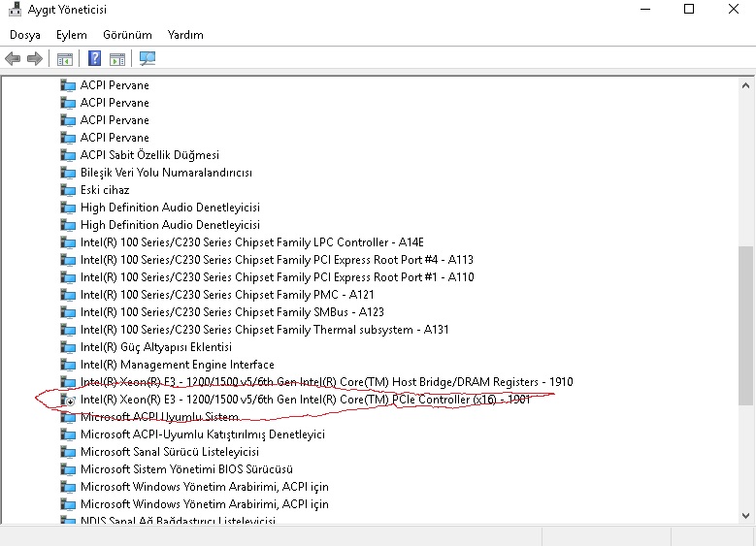756x546 pixels.
Task: Minimize the Aygıt Yöneticisi window
Action: [645, 9]
